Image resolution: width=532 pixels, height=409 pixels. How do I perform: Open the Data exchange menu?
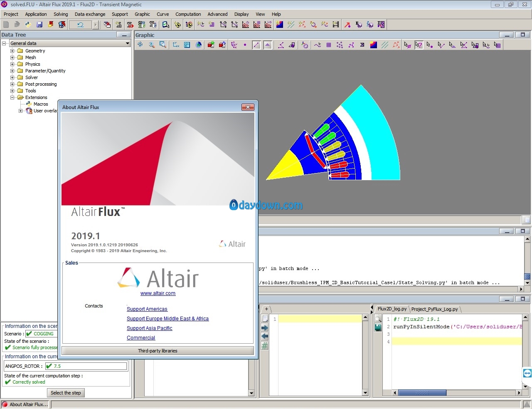[x=90, y=14]
